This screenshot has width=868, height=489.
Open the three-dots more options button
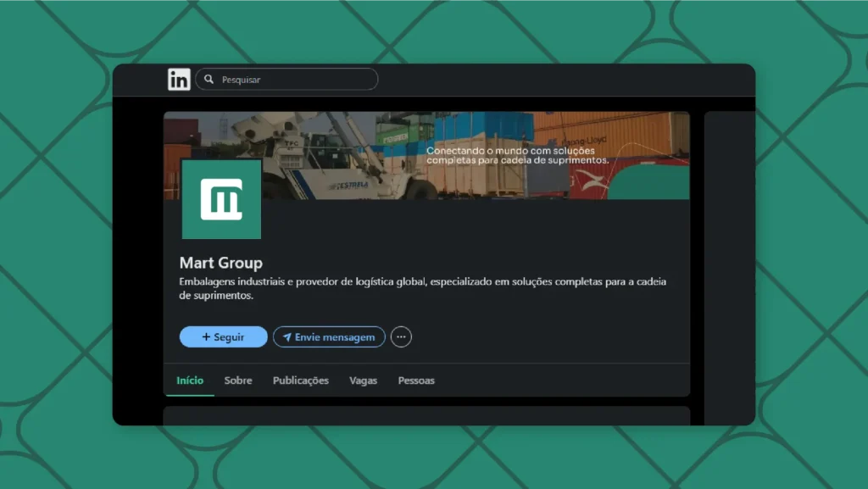click(x=401, y=337)
